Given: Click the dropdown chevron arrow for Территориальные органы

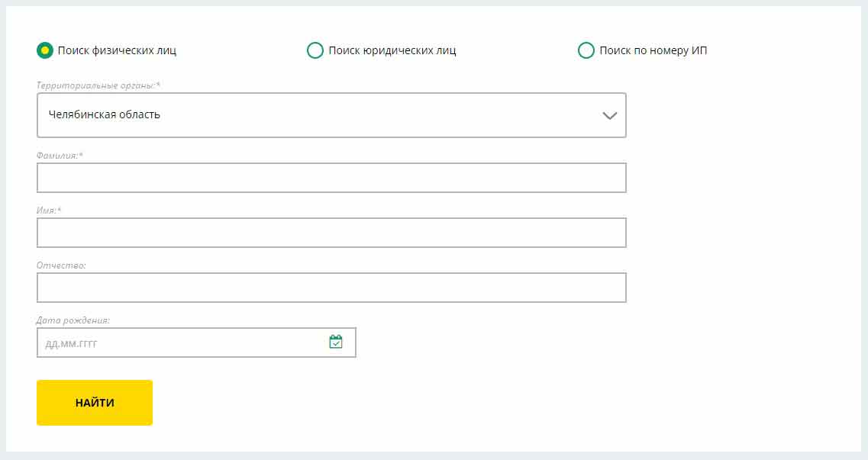Looking at the screenshot, I should click(609, 116).
